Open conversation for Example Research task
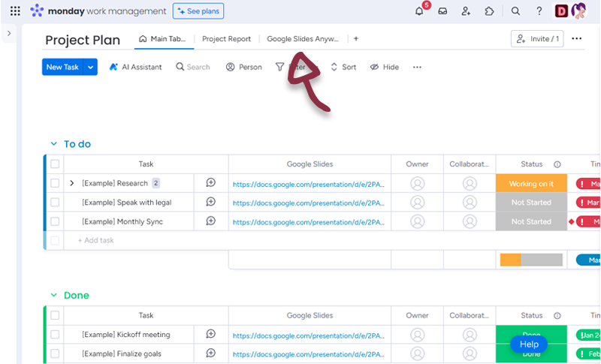Image resolution: width=601 pixels, height=364 pixels. [211, 183]
